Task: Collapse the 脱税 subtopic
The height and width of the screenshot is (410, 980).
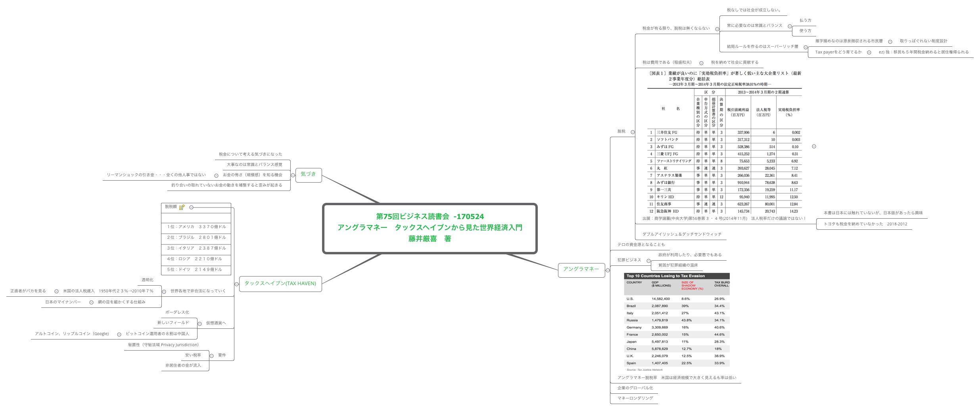Action: 633,132
